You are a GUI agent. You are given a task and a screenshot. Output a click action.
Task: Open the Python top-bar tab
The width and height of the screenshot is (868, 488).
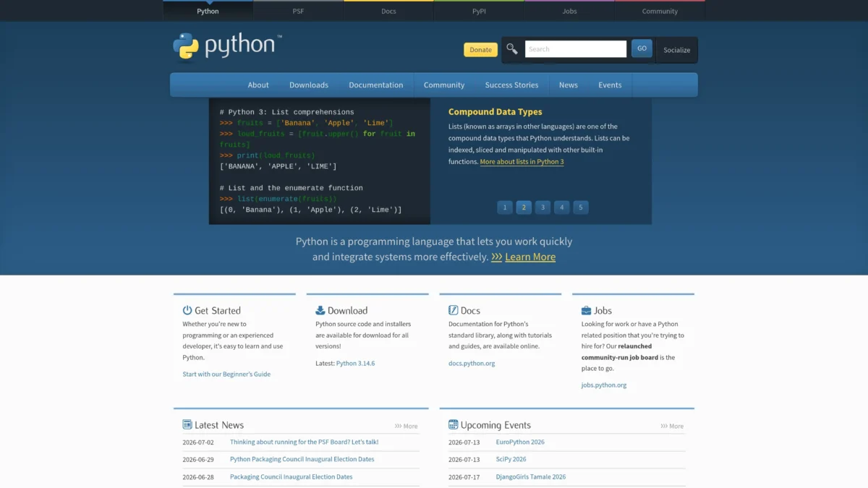(208, 11)
